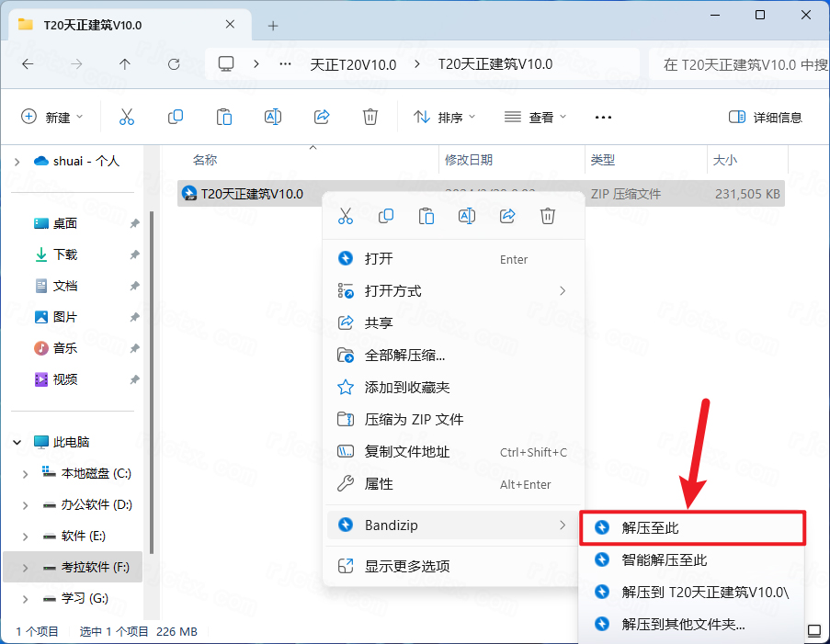Click the copy icon in context menu
The height and width of the screenshot is (644, 830).
pyautogui.click(x=386, y=216)
